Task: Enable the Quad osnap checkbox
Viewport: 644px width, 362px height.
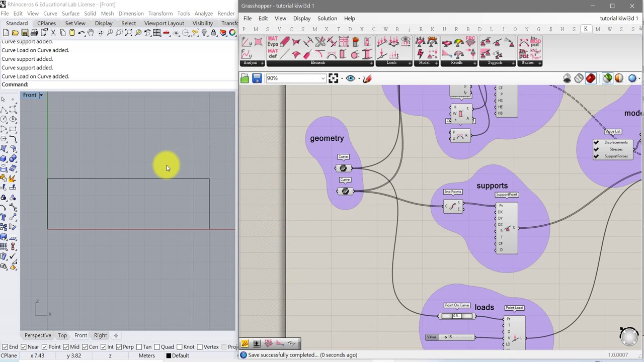Action: tap(157, 347)
